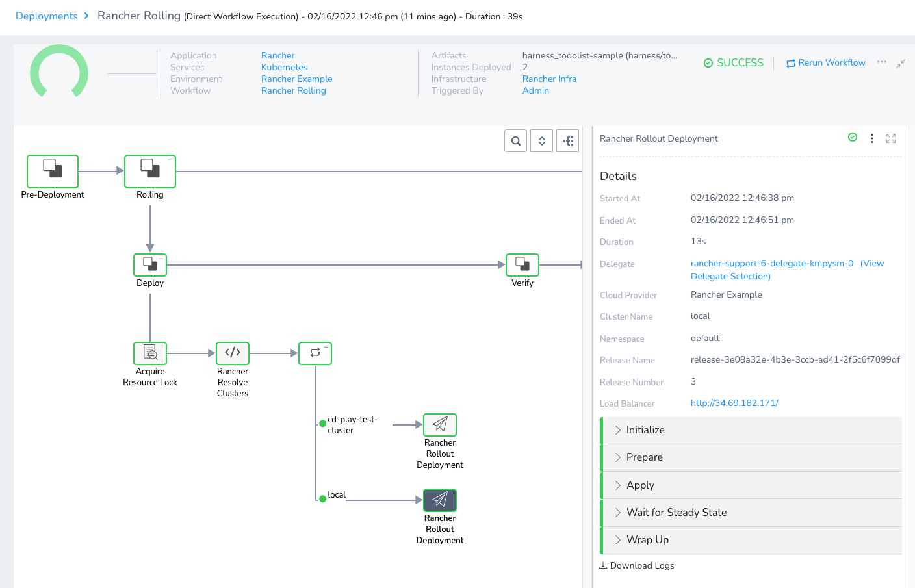
Task: Open rancher-support-6-delegate-kmpysm-0 delegate link
Action: (x=772, y=263)
